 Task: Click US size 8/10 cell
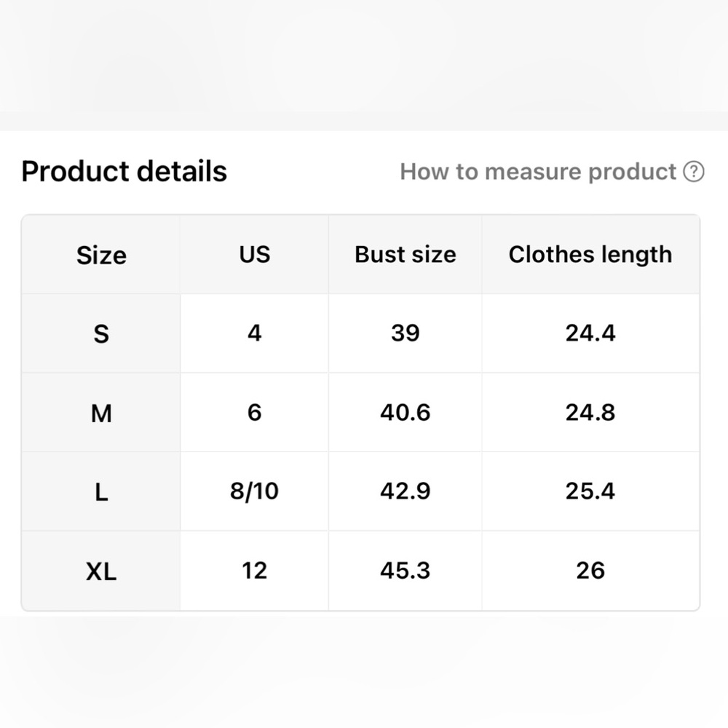click(254, 491)
